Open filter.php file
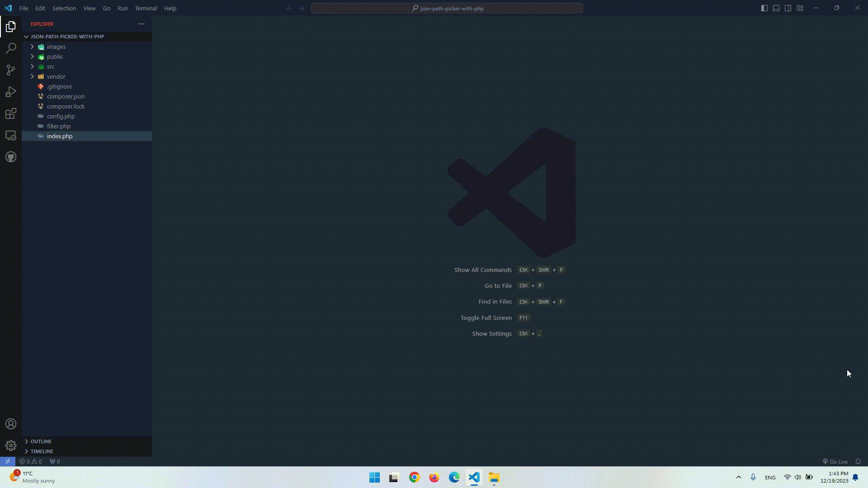Screen dimensions: 868x488 pyautogui.click(x=87, y=126)
